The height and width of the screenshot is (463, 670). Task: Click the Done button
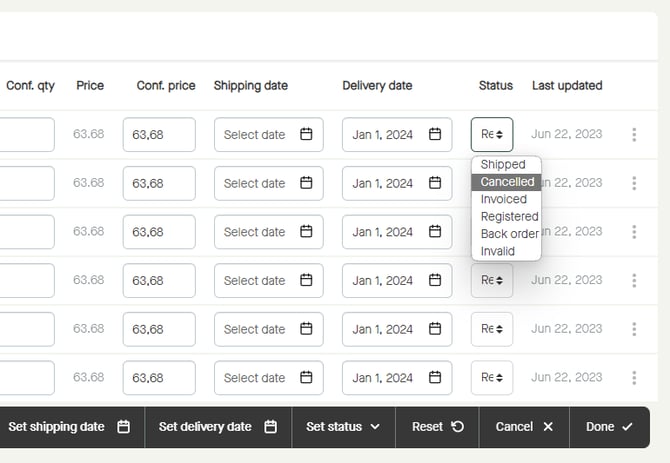click(x=609, y=427)
